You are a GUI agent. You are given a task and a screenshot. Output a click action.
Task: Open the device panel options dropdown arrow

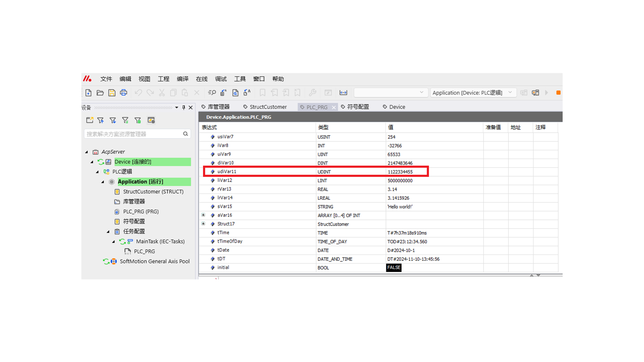click(x=176, y=108)
